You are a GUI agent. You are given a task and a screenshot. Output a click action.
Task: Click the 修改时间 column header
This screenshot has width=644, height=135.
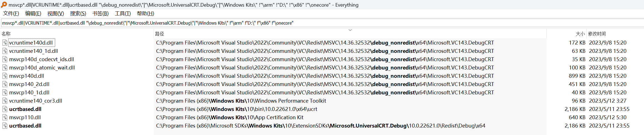tap(597, 34)
